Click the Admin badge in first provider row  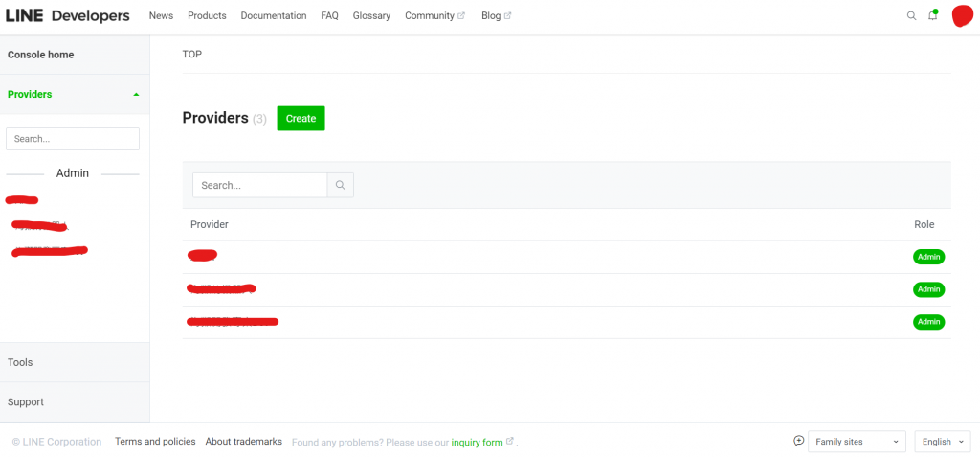(x=928, y=257)
